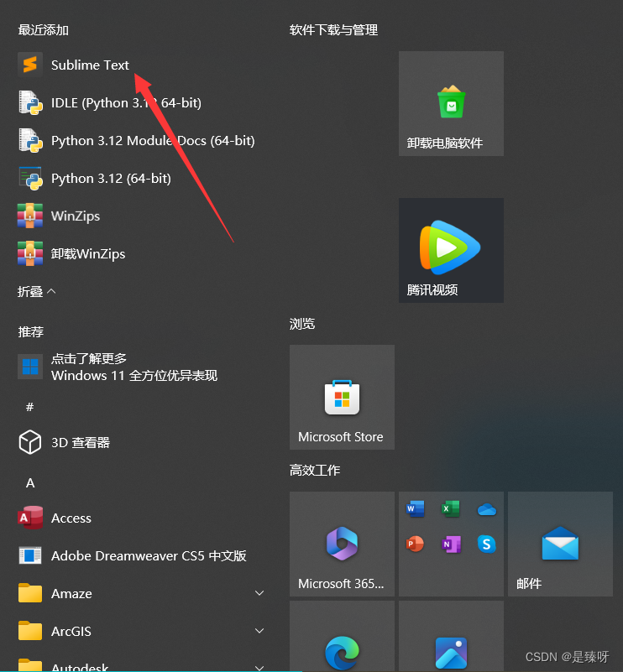
Task: Open the 卸载电脑软件 tile
Action: [x=451, y=104]
